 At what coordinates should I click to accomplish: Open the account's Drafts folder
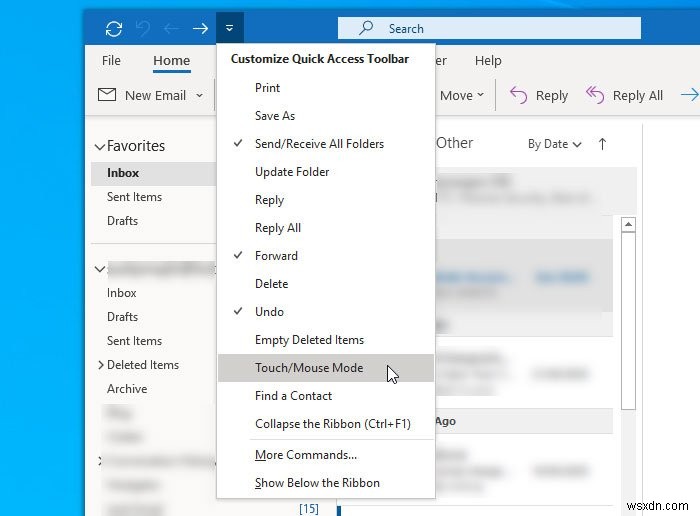tap(122, 317)
